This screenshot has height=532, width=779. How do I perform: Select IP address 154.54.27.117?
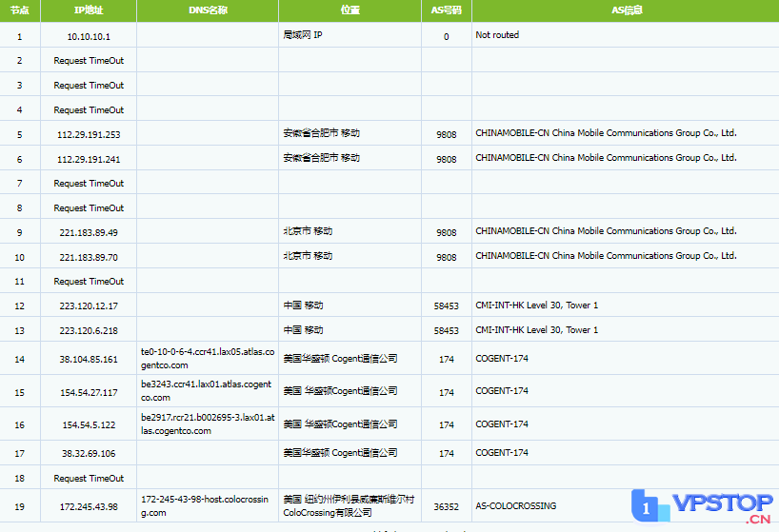tap(89, 392)
